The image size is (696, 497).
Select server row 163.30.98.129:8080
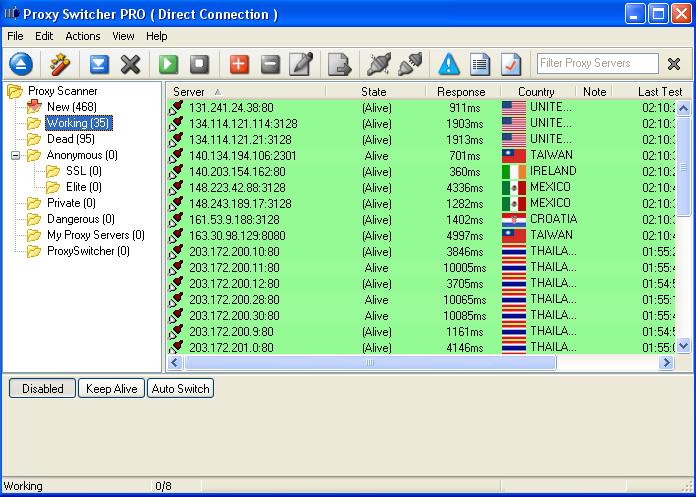click(x=422, y=236)
